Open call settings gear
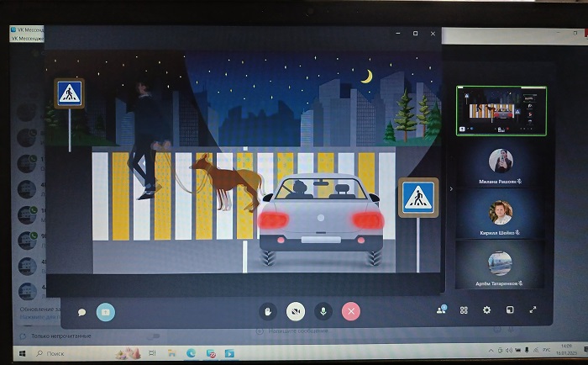Viewport: 588px width, 365px height. click(x=486, y=309)
